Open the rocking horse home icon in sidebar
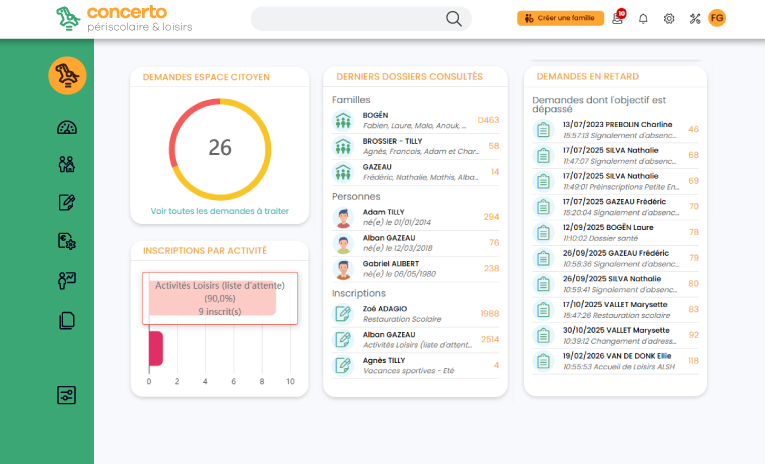The width and height of the screenshot is (765, 464). (67, 76)
